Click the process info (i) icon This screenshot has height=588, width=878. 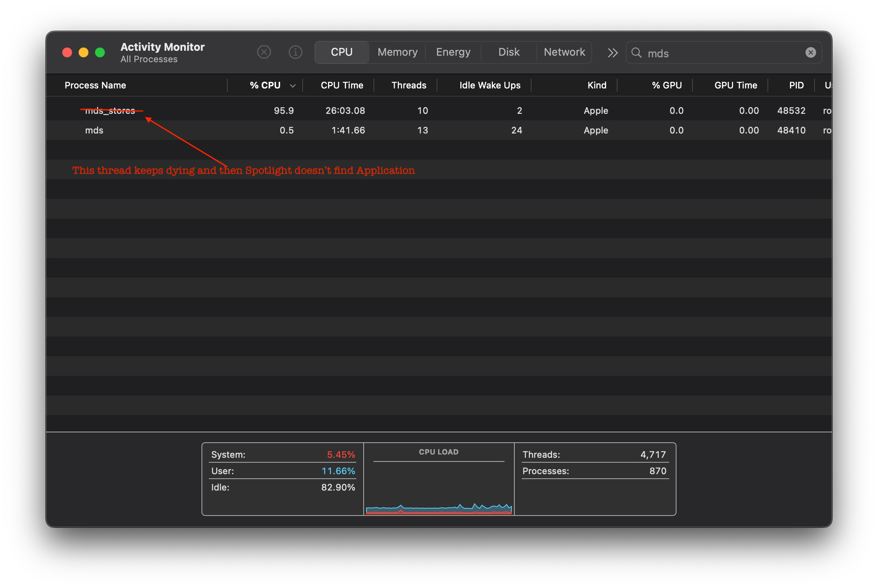tap(295, 52)
